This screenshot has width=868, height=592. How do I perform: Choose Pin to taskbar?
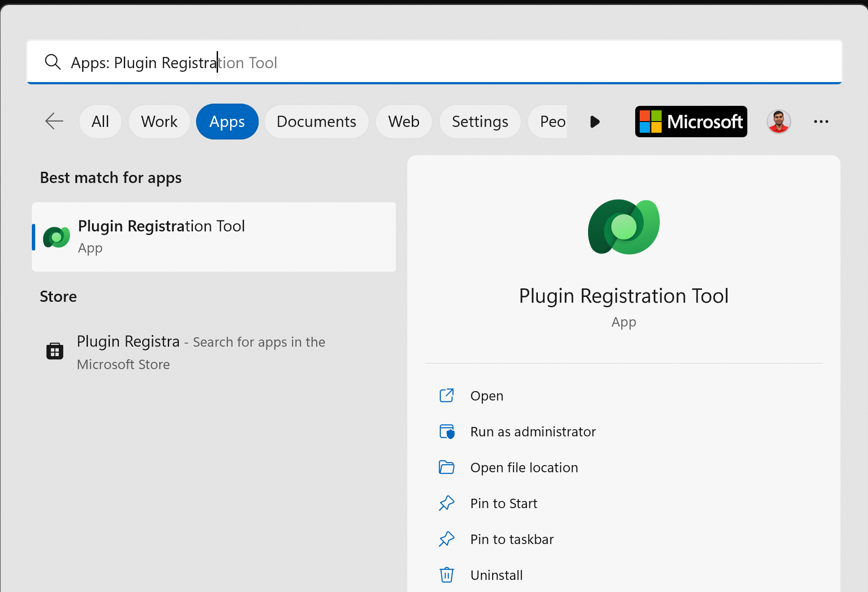click(x=624, y=539)
